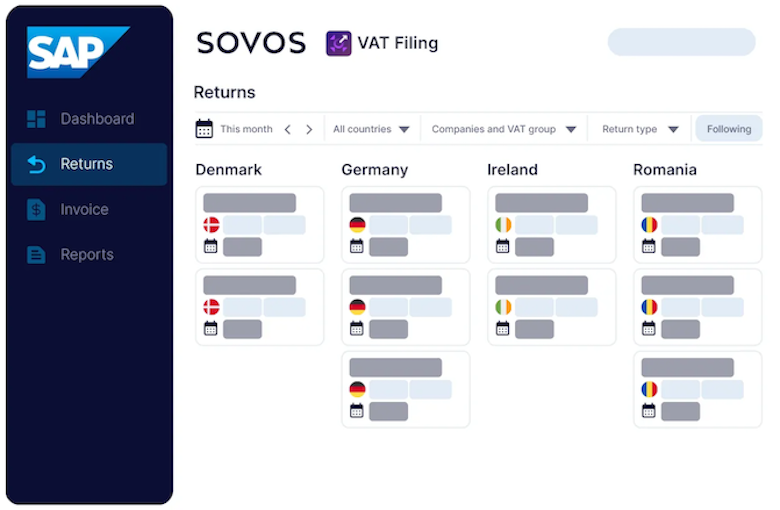
Task: Open the All countries dropdown
Action: tap(371, 129)
